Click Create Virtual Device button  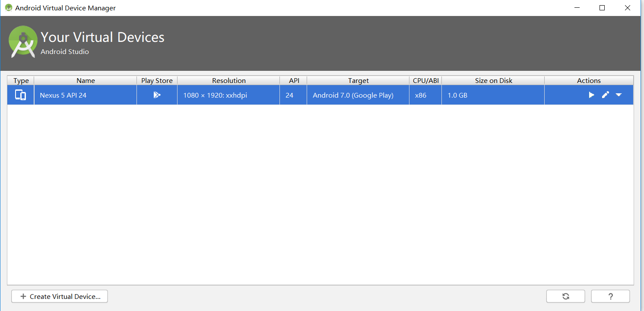pyautogui.click(x=60, y=296)
